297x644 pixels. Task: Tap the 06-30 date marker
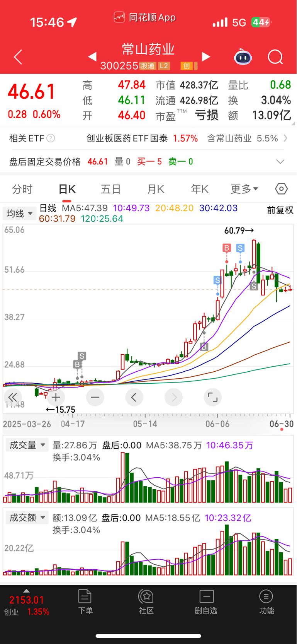(x=282, y=424)
